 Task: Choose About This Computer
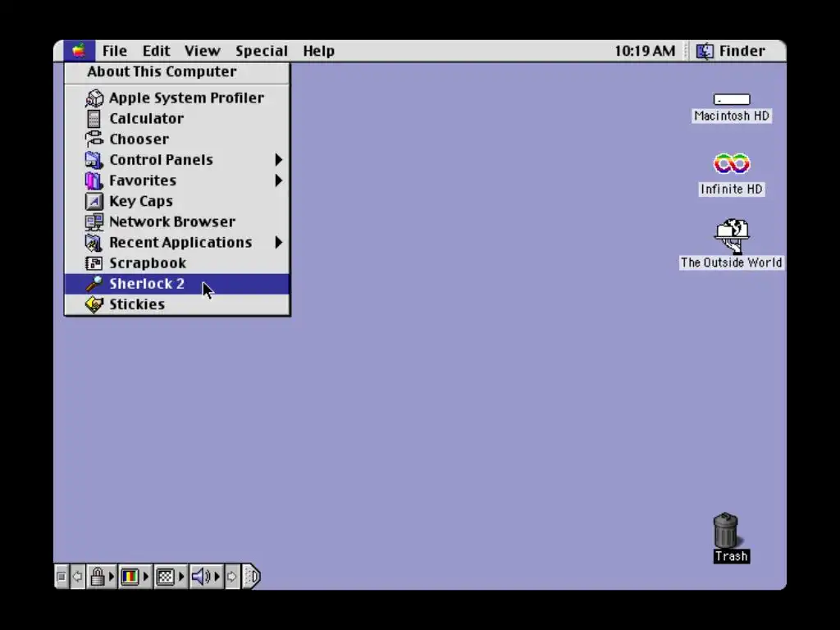coord(177,72)
